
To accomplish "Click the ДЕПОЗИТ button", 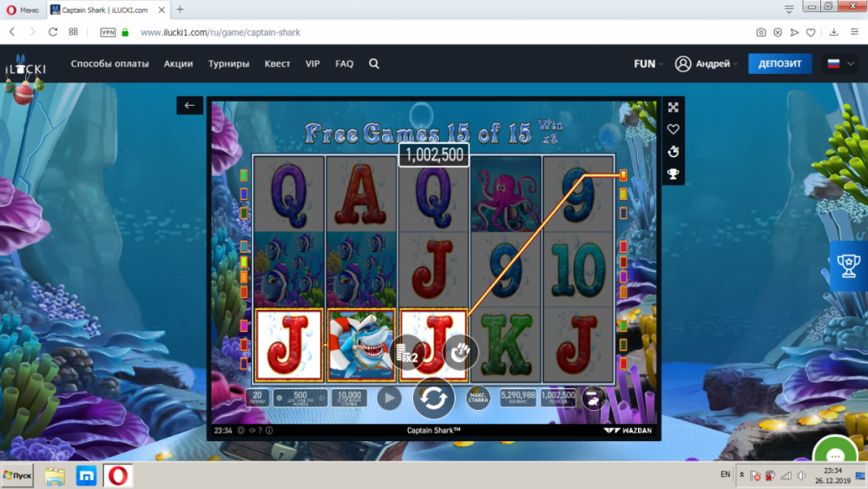I will [779, 63].
